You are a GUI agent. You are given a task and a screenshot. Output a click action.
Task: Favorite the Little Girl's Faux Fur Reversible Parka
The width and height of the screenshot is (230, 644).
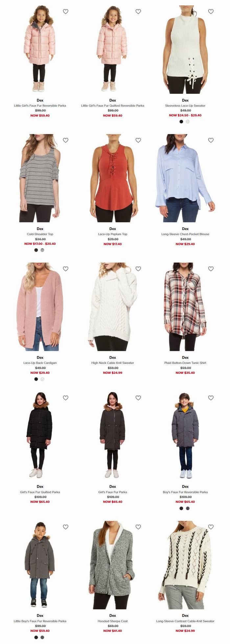click(66, 12)
